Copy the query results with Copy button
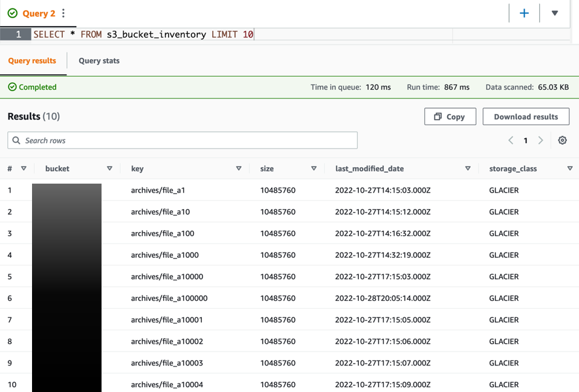The image size is (579, 392). (450, 116)
